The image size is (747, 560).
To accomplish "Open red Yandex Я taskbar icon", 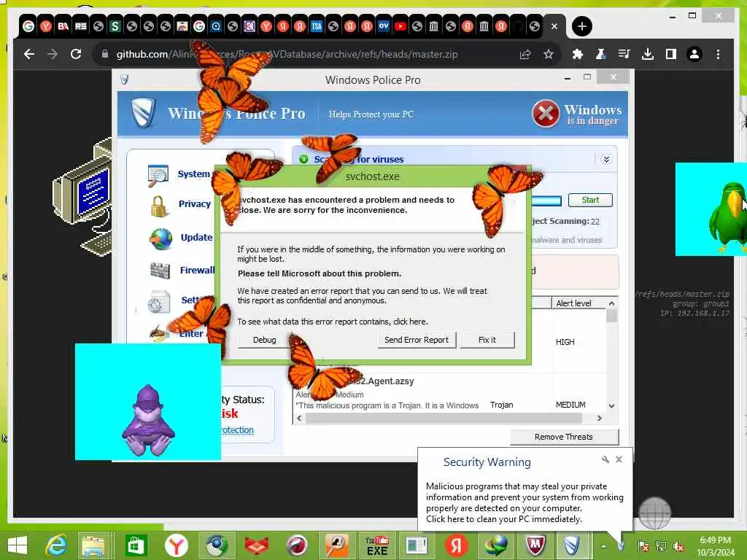I will click(456, 545).
